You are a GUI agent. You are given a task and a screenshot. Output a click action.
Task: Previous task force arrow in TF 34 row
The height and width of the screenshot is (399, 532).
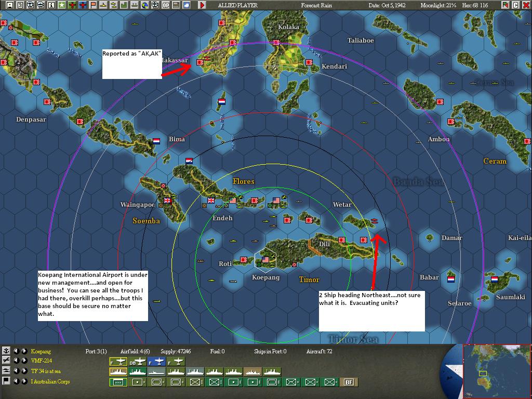tap(16, 371)
